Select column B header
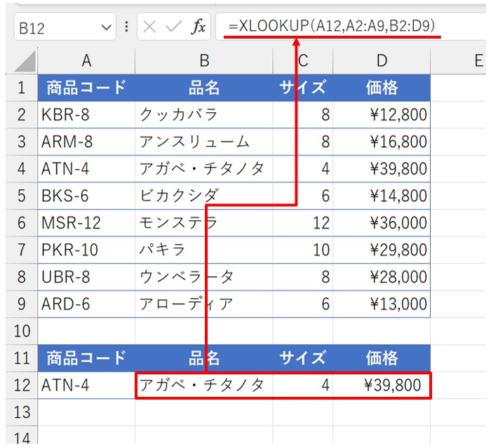The height and width of the screenshot is (448, 491). [x=204, y=61]
